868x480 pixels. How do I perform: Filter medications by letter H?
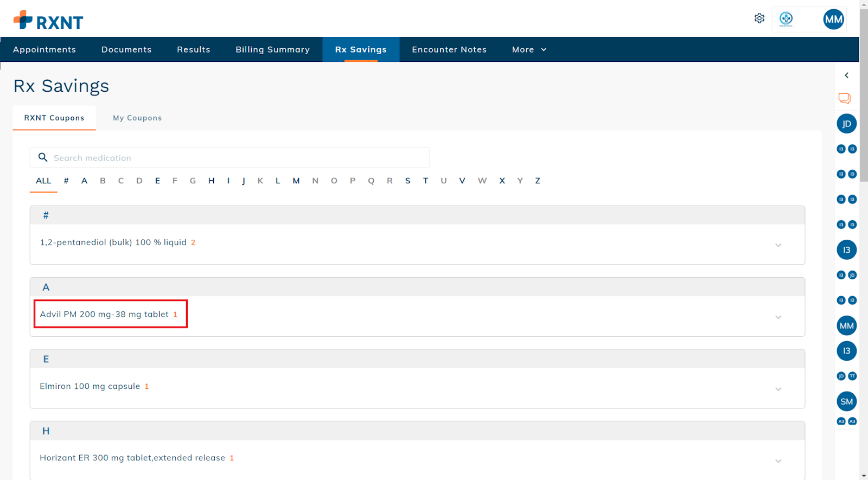tap(211, 181)
